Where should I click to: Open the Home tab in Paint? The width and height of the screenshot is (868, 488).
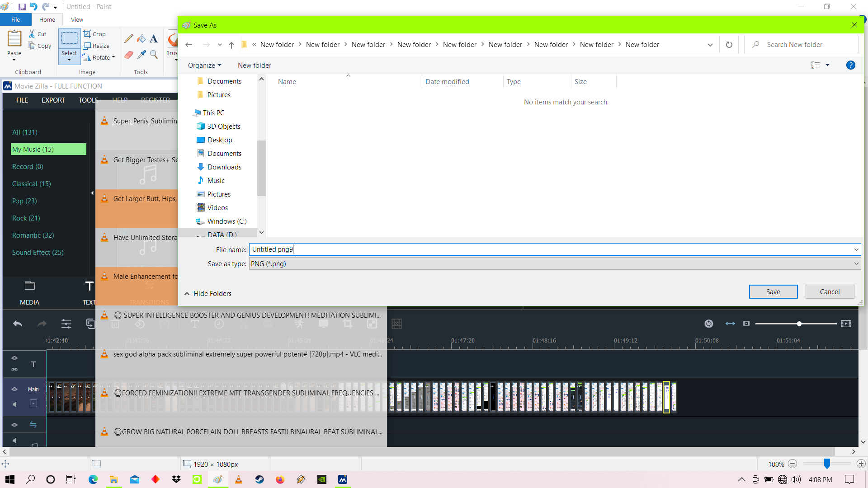[47, 20]
